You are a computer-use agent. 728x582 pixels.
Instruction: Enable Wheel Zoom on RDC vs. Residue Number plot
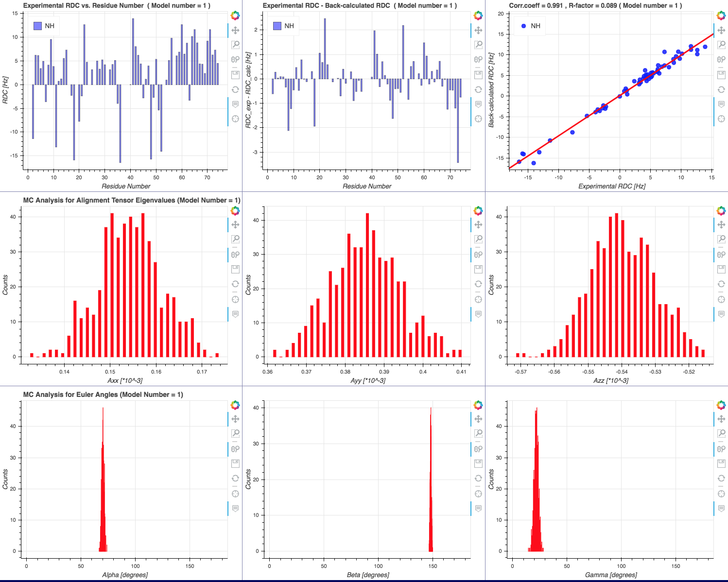(x=235, y=60)
